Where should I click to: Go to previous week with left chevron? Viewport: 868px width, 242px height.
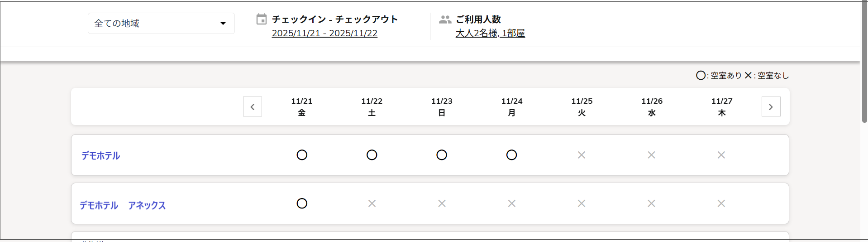[253, 107]
